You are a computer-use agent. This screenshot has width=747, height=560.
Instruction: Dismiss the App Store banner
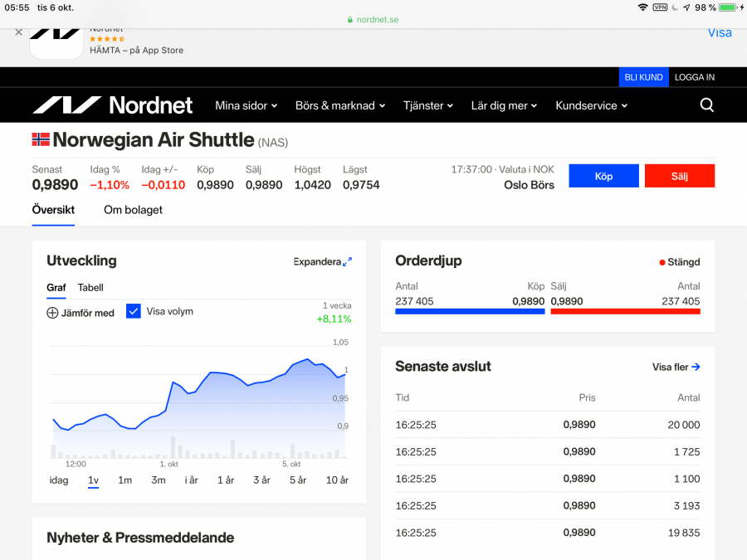pyautogui.click(x=19, y=32)
